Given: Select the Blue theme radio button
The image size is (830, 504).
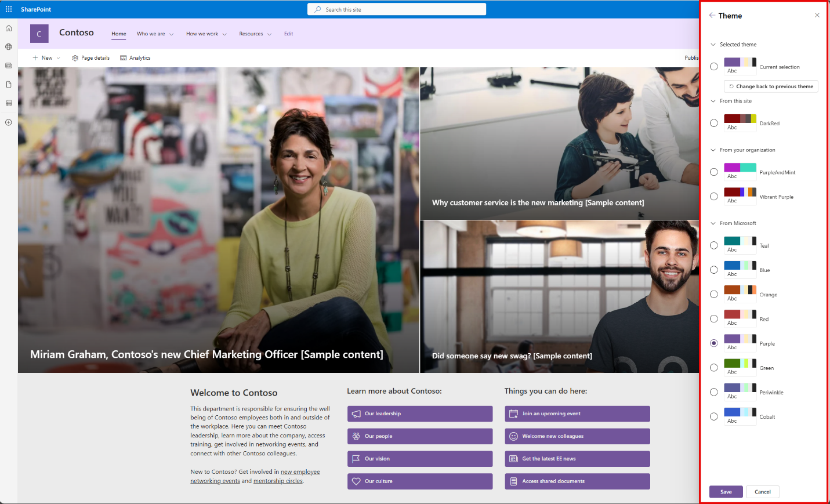Looking at the screenshot, I should 714,270.
